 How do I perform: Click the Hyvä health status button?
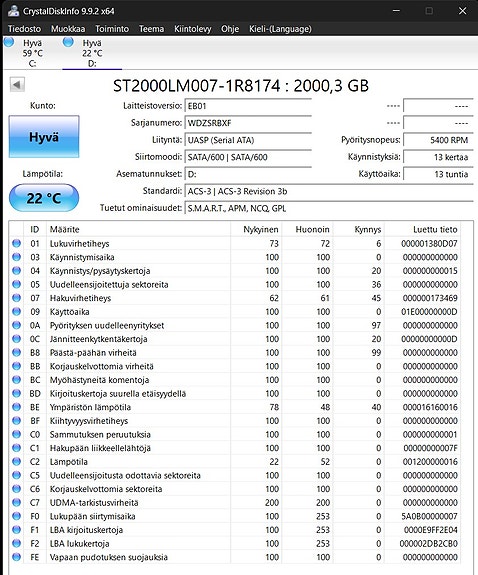pos(44,137)
